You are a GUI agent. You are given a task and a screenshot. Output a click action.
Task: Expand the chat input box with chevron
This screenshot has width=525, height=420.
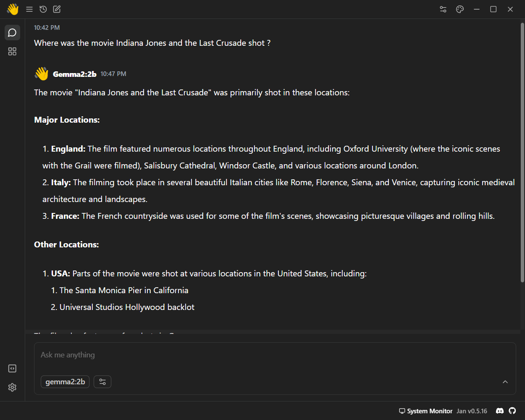tap(505, 382)
